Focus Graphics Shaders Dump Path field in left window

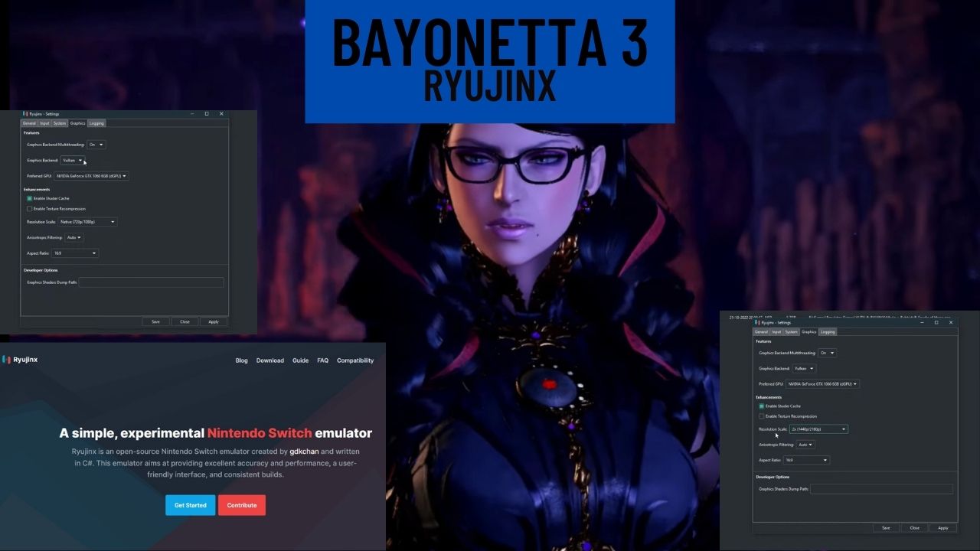[x=151, y=282]
